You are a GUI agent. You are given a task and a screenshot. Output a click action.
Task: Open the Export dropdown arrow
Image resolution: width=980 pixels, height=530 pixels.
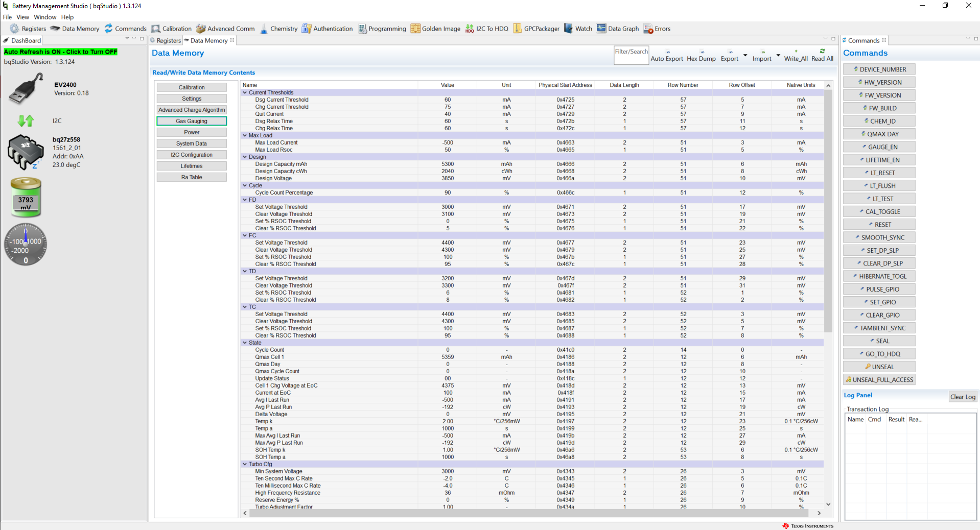(745, 56)
